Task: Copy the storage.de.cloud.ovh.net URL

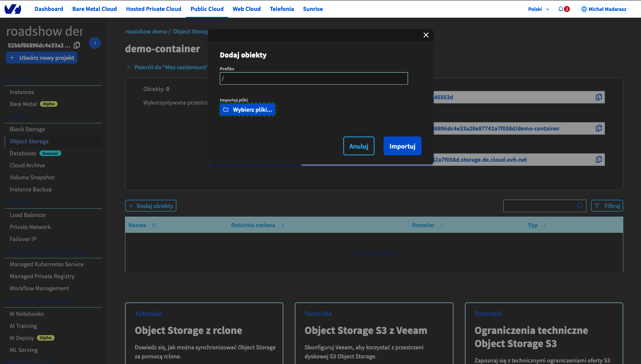Action: 599,159
